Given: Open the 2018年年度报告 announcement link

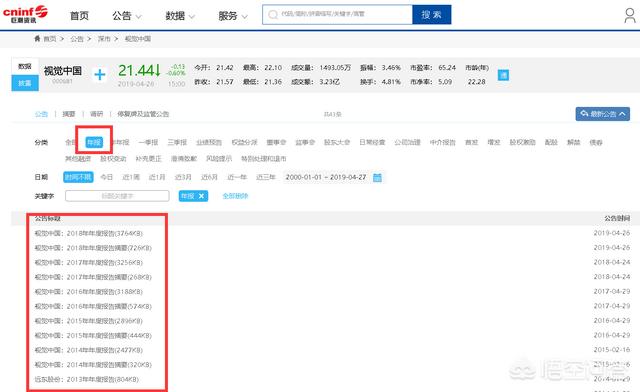Looking at the screenshot, I should [x=89, y=233].
